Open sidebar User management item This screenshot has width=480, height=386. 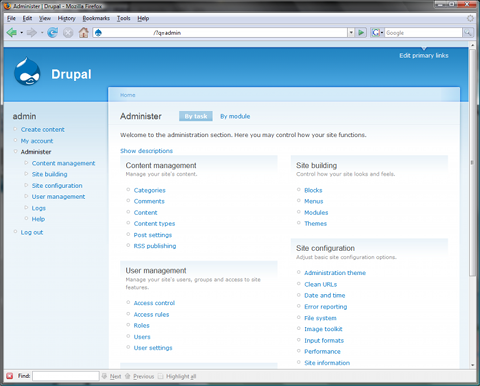58,197
